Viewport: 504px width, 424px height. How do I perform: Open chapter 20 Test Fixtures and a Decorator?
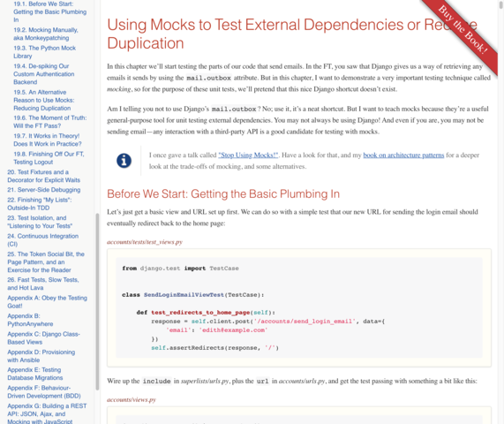tap(44, 176)
